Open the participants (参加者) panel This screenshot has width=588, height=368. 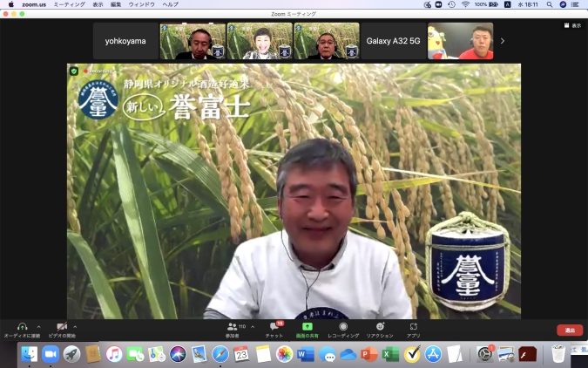coord(233,330)
